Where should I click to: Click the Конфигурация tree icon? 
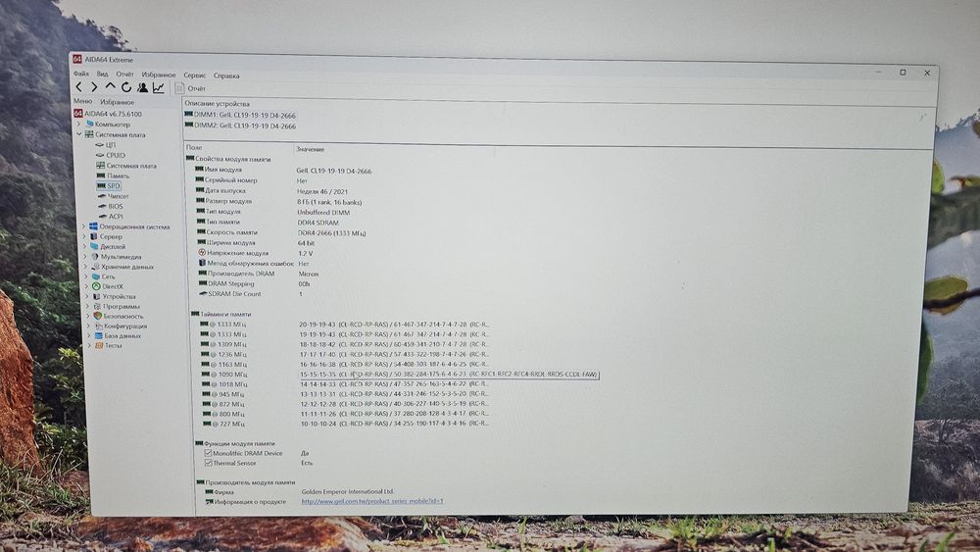[99, 326]
